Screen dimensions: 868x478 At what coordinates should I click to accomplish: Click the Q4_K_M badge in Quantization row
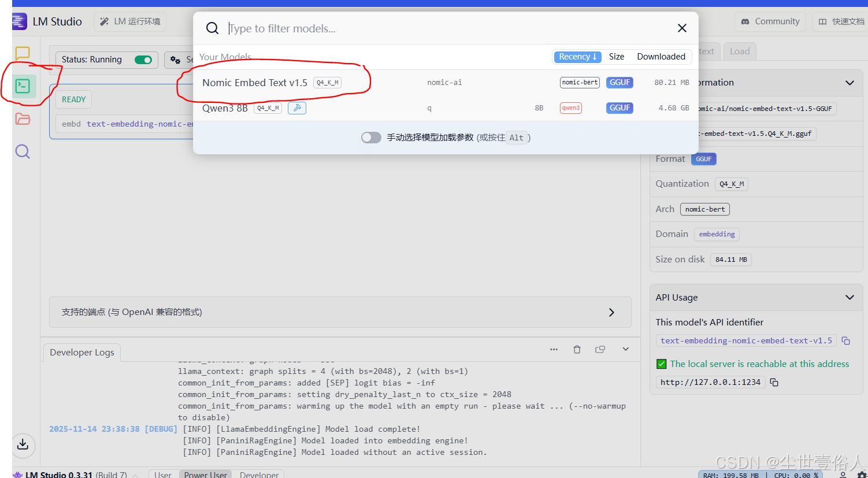(x=731, y=184)
